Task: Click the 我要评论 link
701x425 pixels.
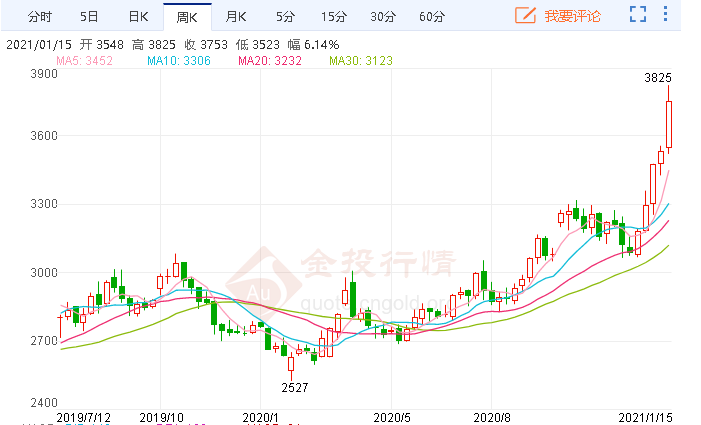Action: tap(573, 16)
